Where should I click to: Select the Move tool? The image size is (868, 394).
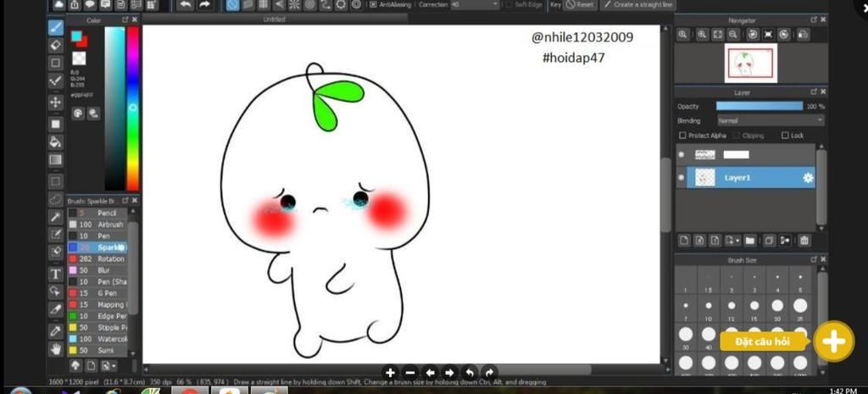pyautogui.click(x=55, y=103)
